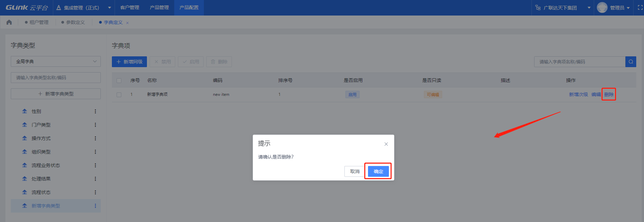Click the fullscreen icon at top right
644x222 pixels.
(640, 7)
